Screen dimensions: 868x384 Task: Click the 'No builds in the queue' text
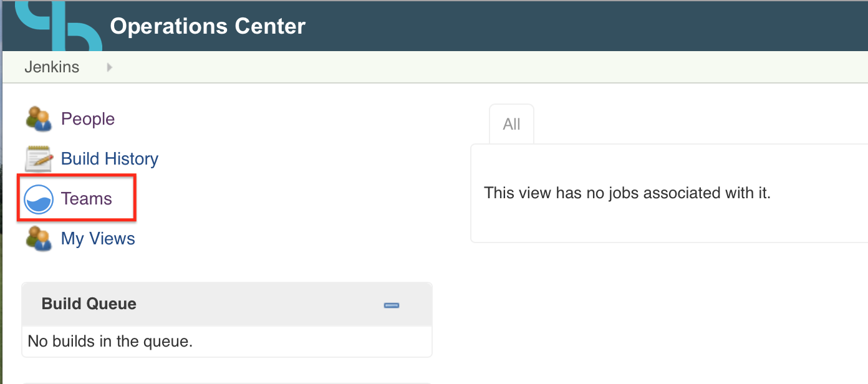110,341
